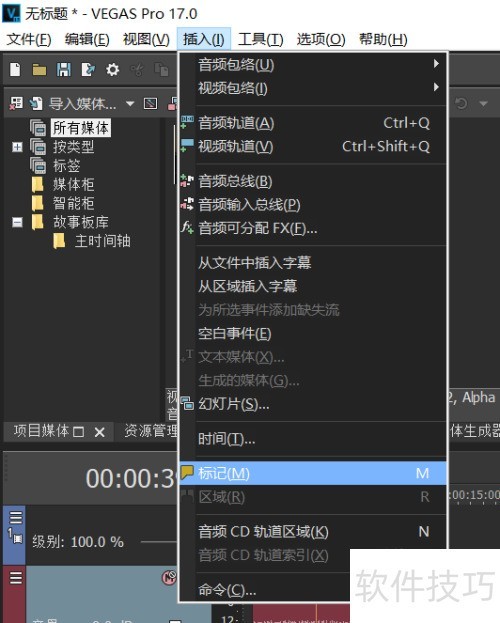Click the New project icon in toolbar
500x623 pixels.
[15, 70]
